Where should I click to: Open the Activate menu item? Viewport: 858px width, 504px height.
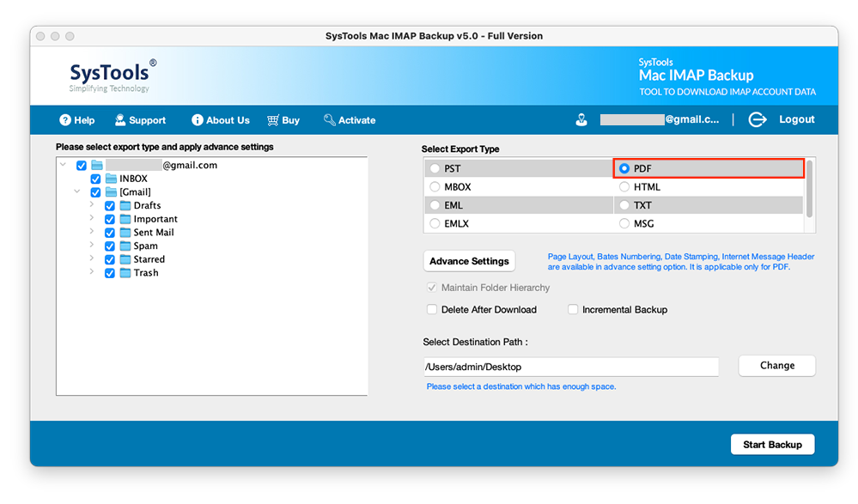pyautogui.click(x=350, y=120)
